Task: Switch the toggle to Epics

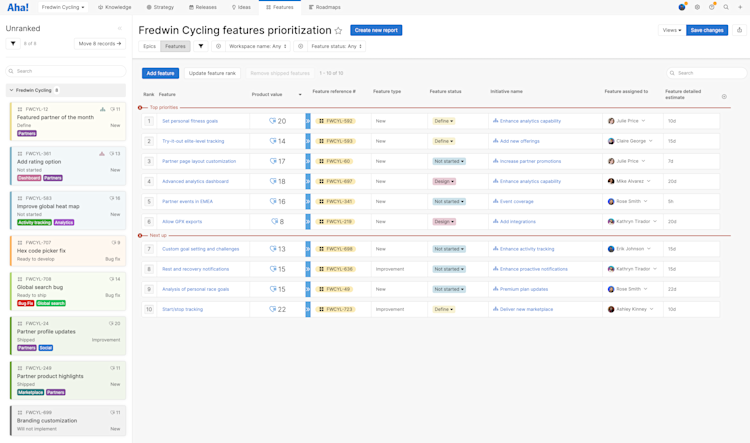Action: click(x=149, y=46)
